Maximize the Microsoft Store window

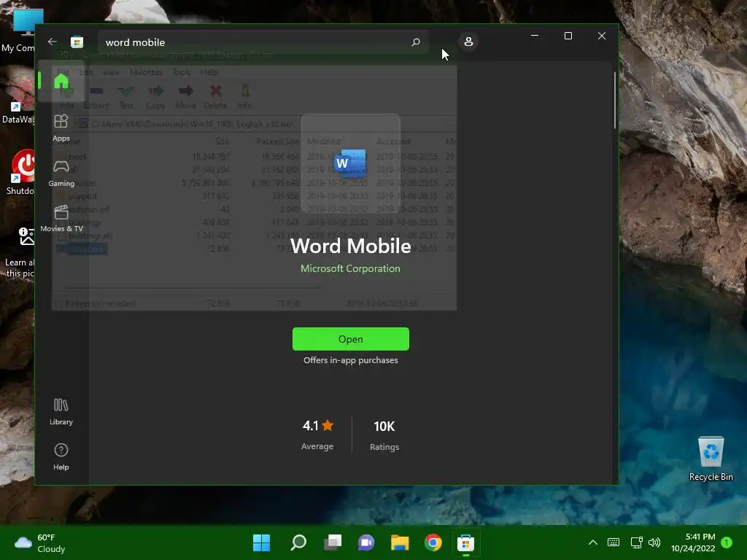(x=568, y=36)
